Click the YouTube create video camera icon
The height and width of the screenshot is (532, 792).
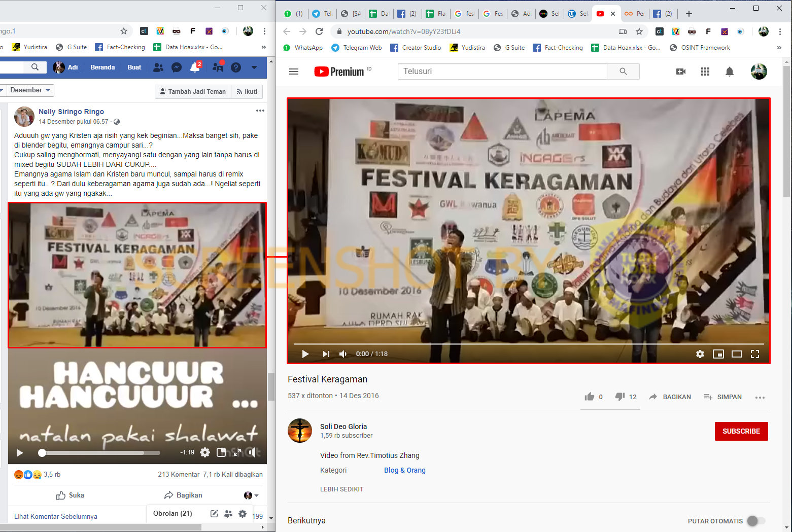[x=680, y=72]
